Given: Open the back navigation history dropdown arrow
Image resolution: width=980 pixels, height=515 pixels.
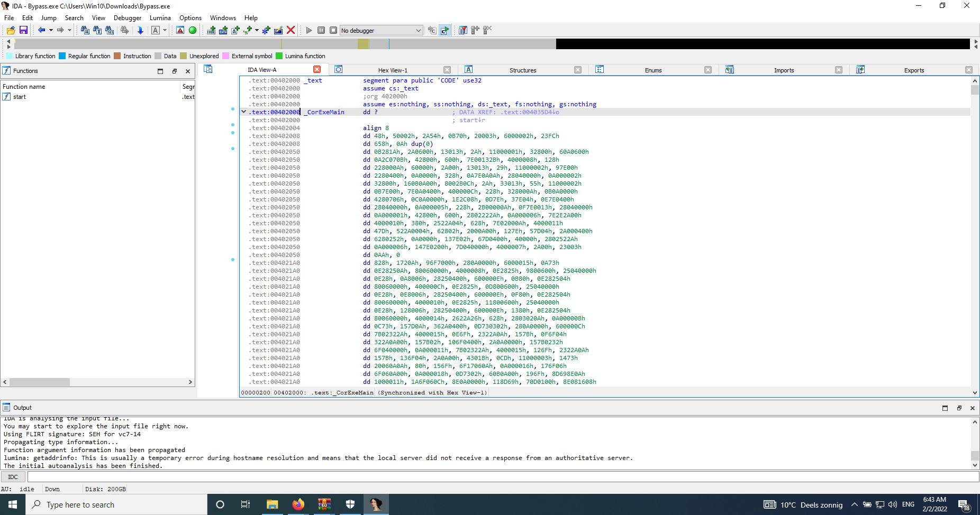Looking at the screenshot, I should point(50,30).
